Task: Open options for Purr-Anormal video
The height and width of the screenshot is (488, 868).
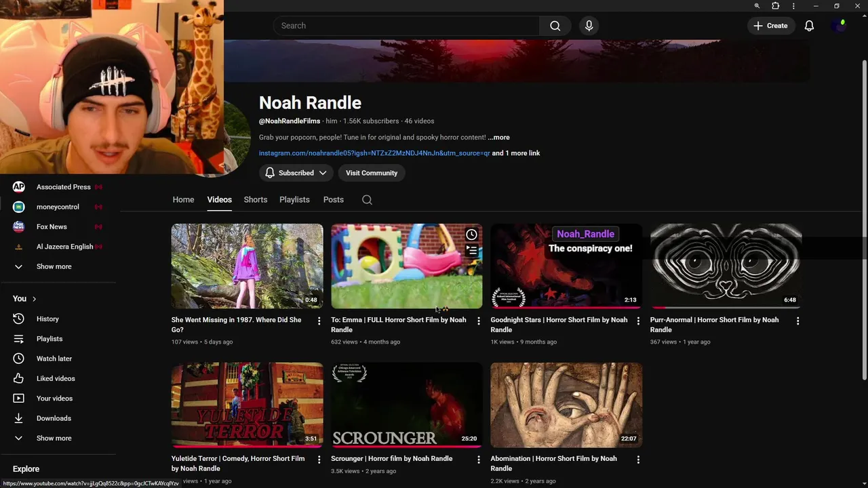Action: tap(797, 321)
